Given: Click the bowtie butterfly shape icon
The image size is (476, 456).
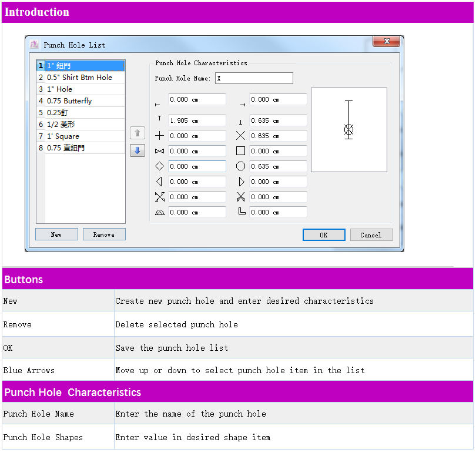Looking at the screenshot, I should pos(159,151).
